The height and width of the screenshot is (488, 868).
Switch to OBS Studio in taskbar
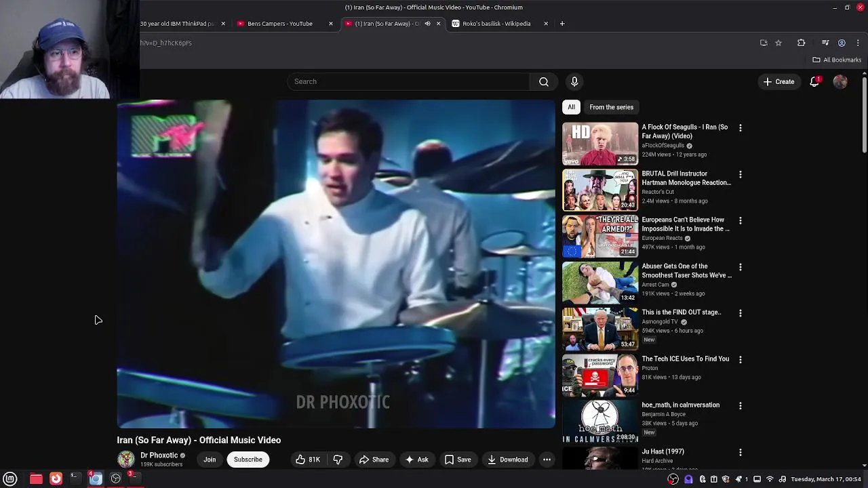116,479
